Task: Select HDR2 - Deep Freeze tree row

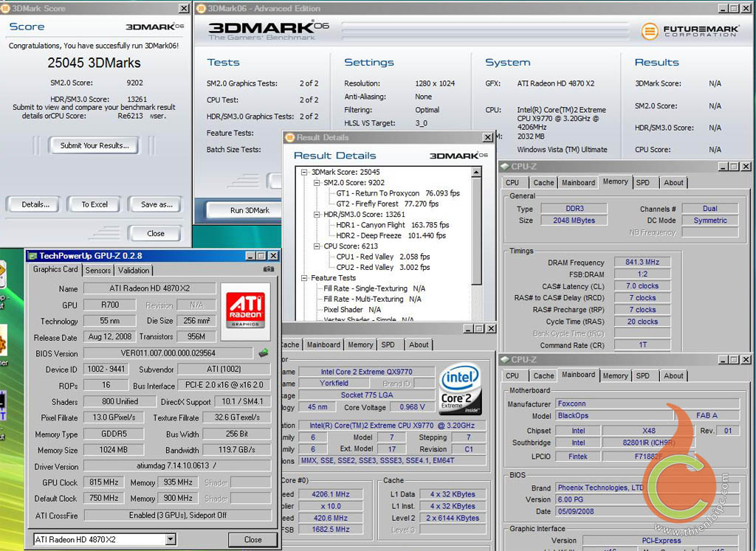Action: [391, 235]
